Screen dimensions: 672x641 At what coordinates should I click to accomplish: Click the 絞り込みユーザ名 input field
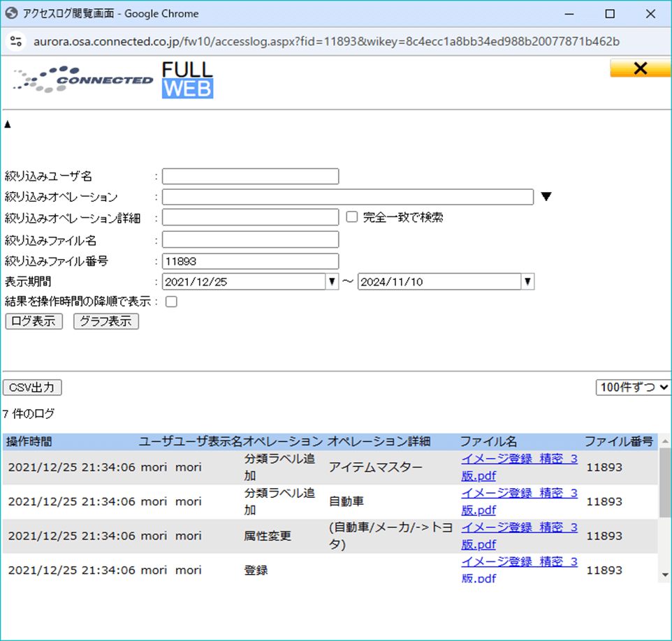(x=250, y=176)
